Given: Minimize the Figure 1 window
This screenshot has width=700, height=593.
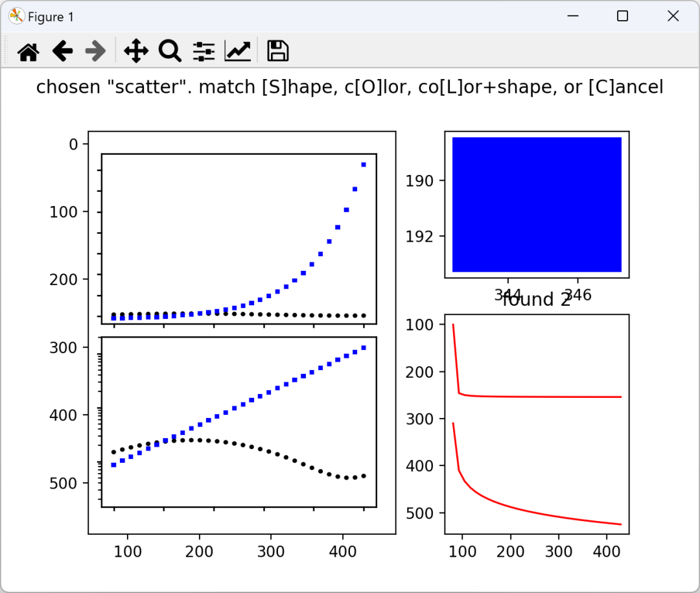Looking at the screenshot, I should click(573, 16).
